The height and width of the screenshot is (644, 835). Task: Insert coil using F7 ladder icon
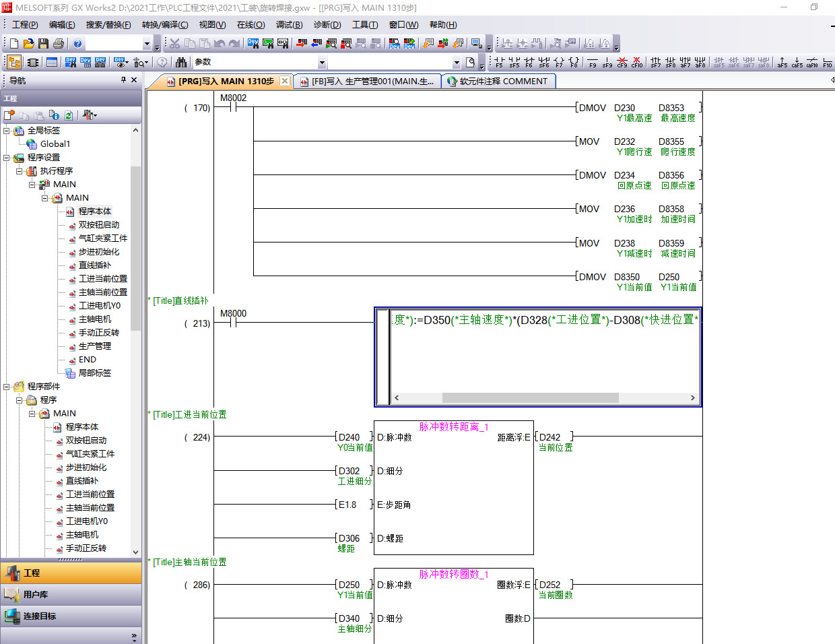(x=559, y=63)
